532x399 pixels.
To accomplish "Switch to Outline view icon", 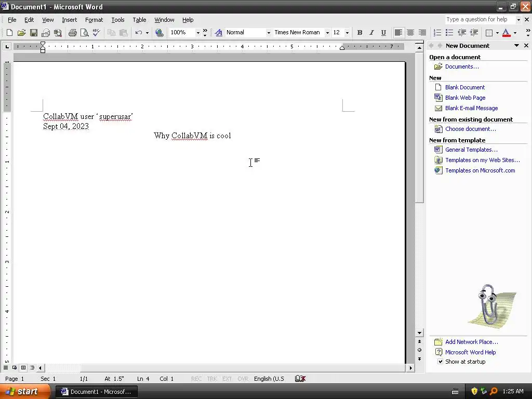I will point(32,367).
